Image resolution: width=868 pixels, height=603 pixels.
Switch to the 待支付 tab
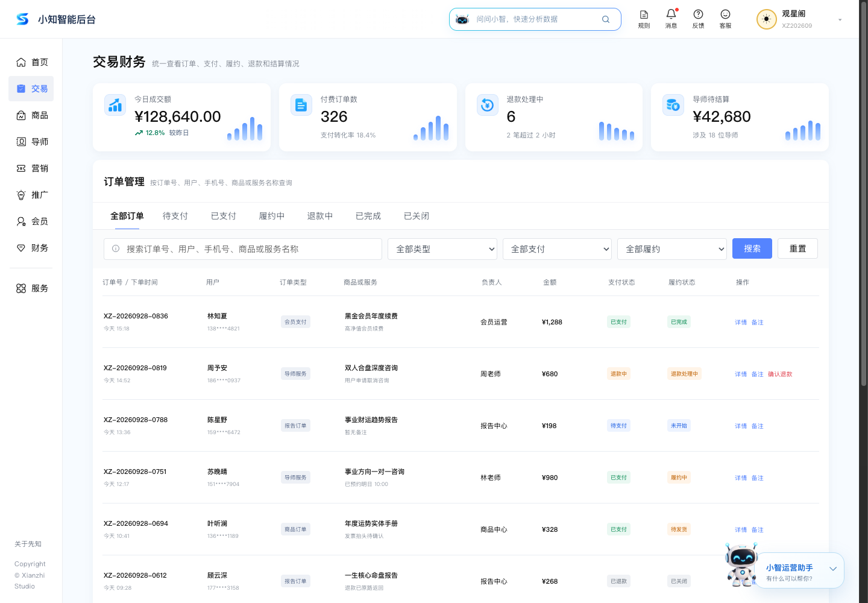coord(175,216)
